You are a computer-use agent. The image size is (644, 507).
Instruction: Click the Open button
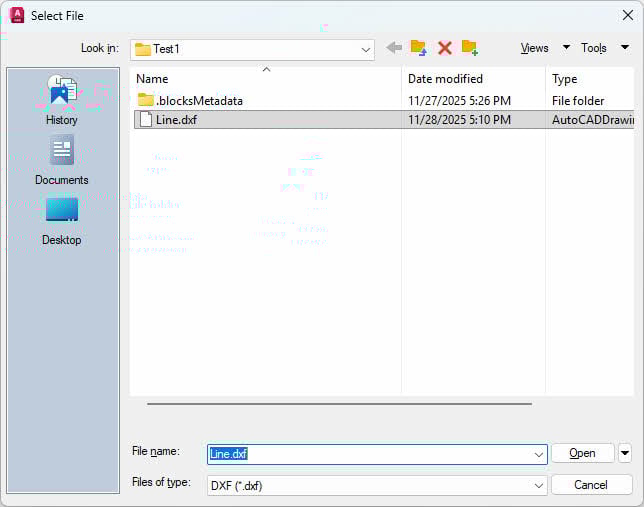pos(582,453)
